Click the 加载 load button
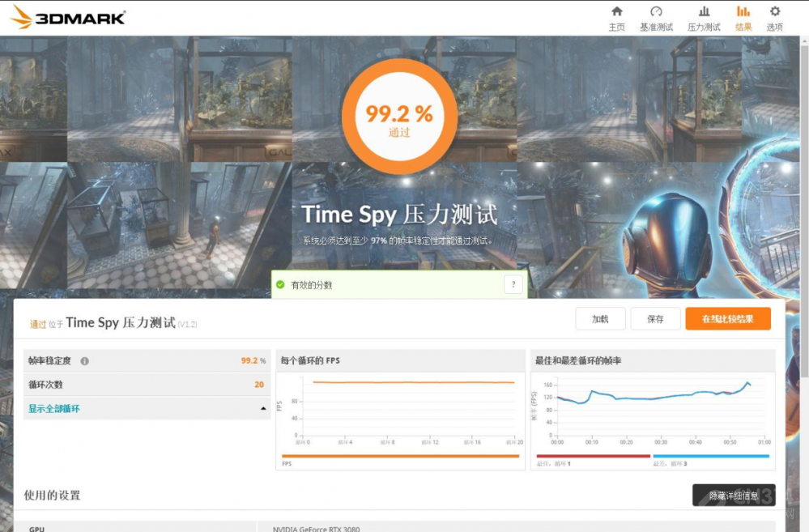 pos(600,319)
